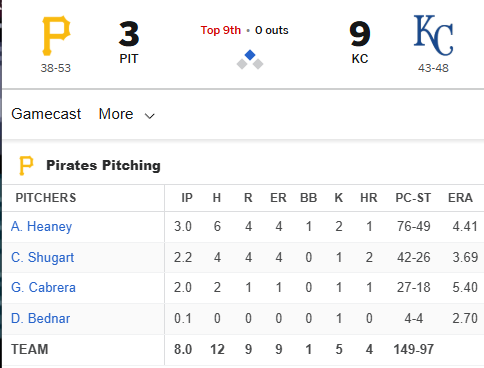The width and height of the screenshot is (484, 368).
Task: Expand the More dropdown chevron
Action: [x=149, y=116]
